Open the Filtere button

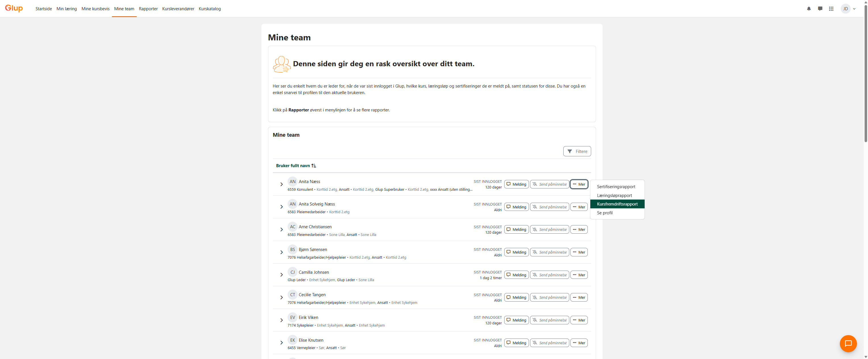pyautogui.click(x=577, y=151)
